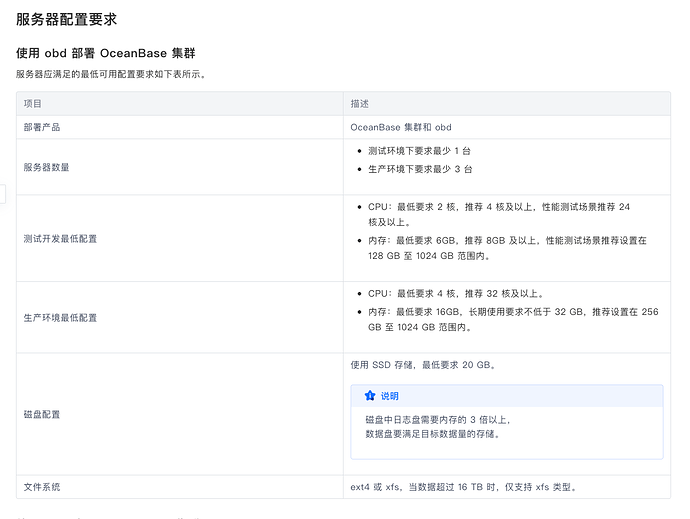Select the 使用 obd 部署 OceanBase 集群 heading
Image resolution: width=690 pixels, height=519 pixels.
[110, 52]
